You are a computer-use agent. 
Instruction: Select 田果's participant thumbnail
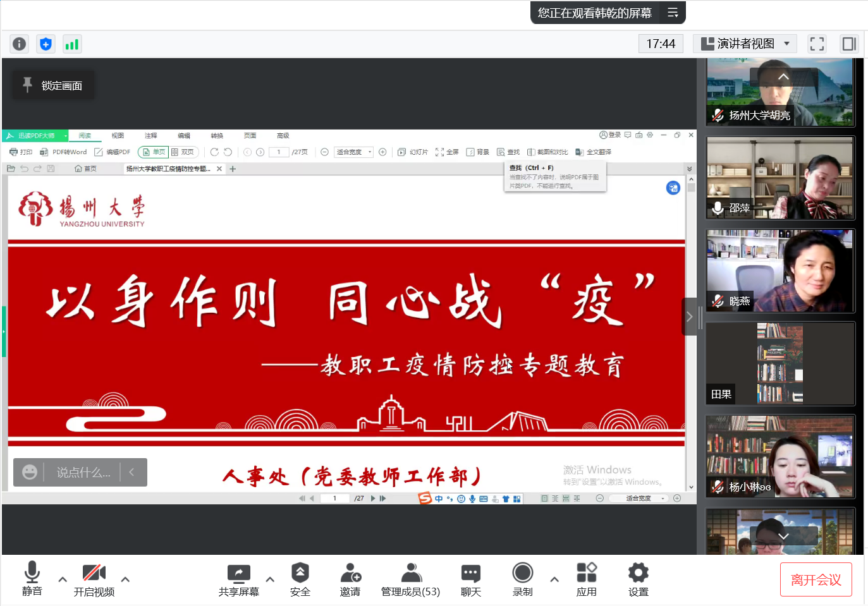pos(780,363)
